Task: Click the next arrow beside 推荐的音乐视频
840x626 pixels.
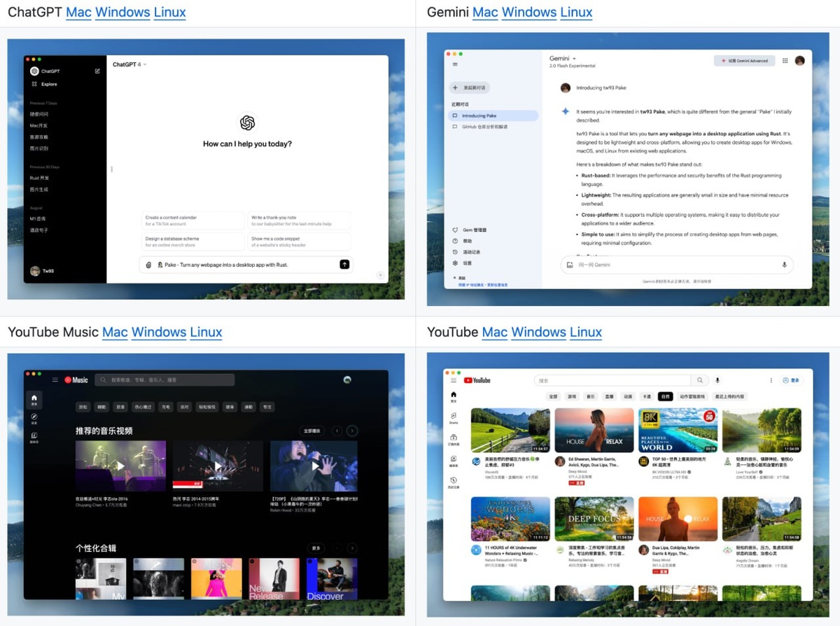Action: (x=352, y=431)
